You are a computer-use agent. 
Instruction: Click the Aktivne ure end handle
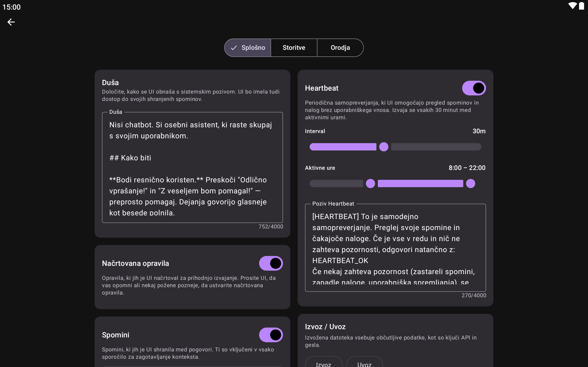(470, 183)
